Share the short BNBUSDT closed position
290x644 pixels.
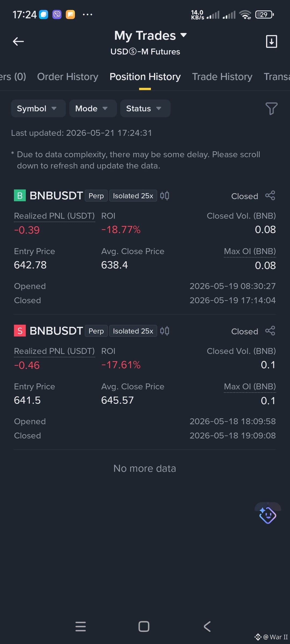coord(270,331)
